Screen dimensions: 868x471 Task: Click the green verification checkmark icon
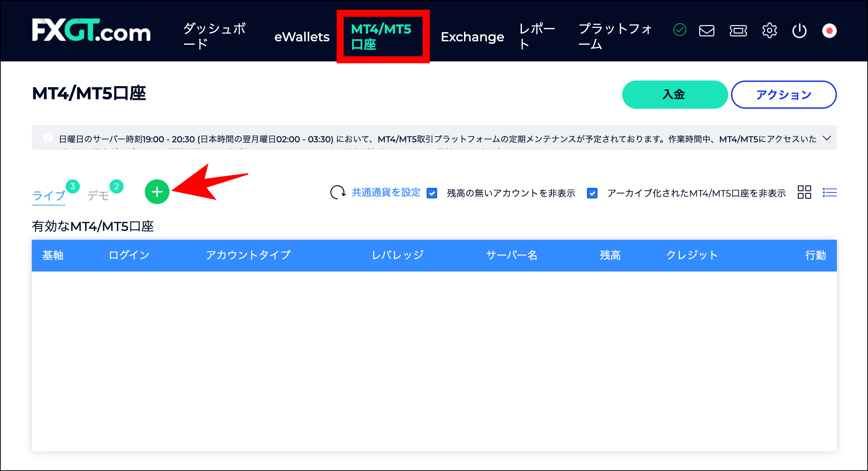pos(680,30)
